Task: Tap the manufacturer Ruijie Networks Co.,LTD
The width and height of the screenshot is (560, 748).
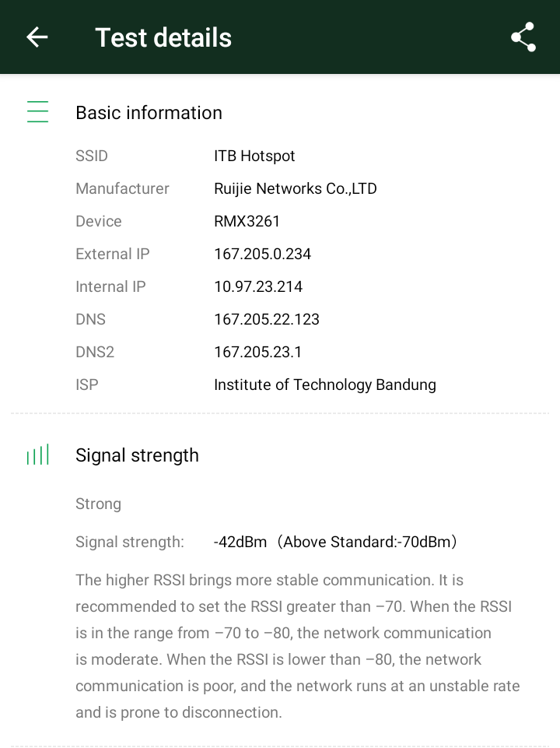Action: tap(295, 188)
